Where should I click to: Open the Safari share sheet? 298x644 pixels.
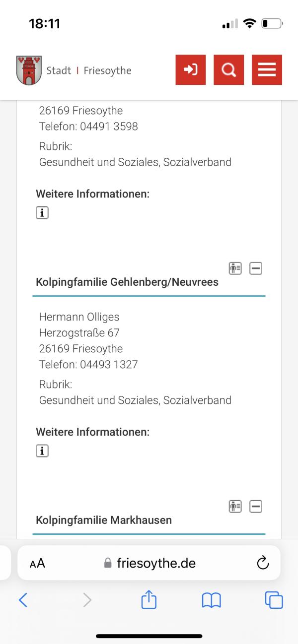point(149,600)
